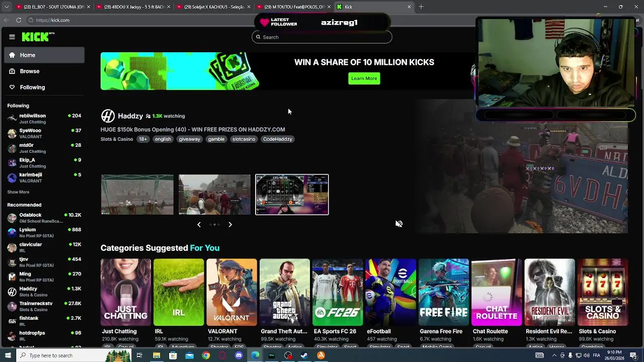
Task: Select the 18+ tag
Action: [x=143, y=139]
